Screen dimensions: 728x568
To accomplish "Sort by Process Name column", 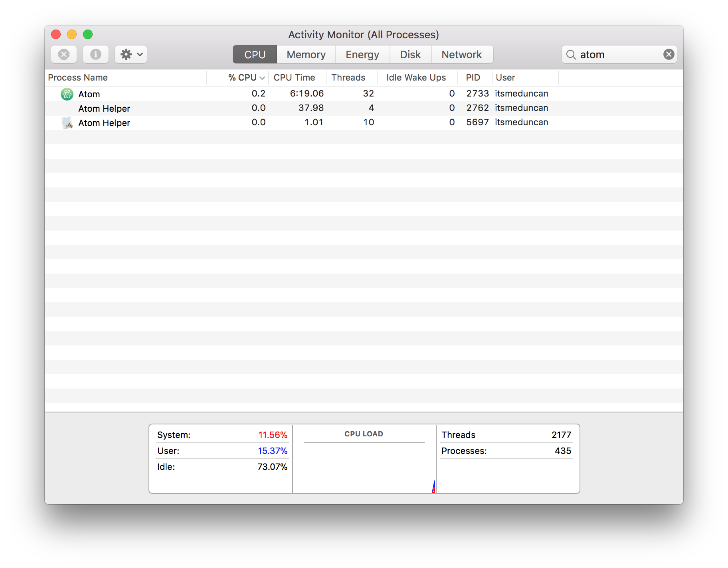I will (x=125, y=77).
